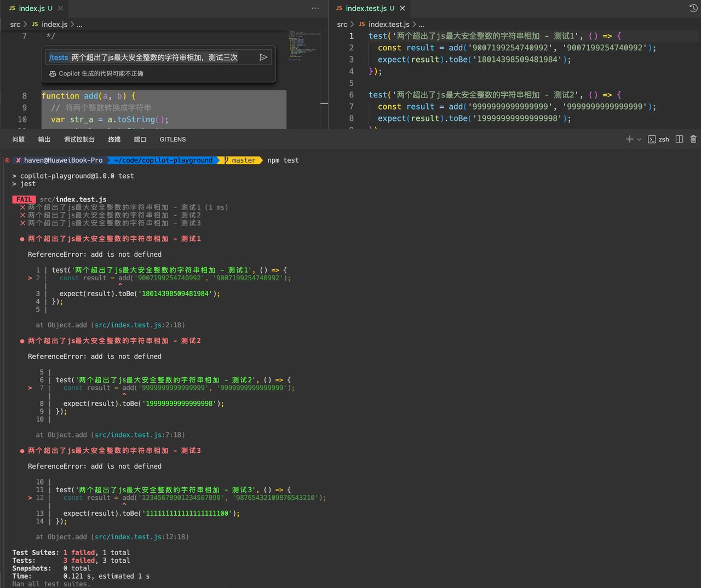
Task: Open src/index.test.js:2:18 link in terminal
Action: click(x=140, y=325)
